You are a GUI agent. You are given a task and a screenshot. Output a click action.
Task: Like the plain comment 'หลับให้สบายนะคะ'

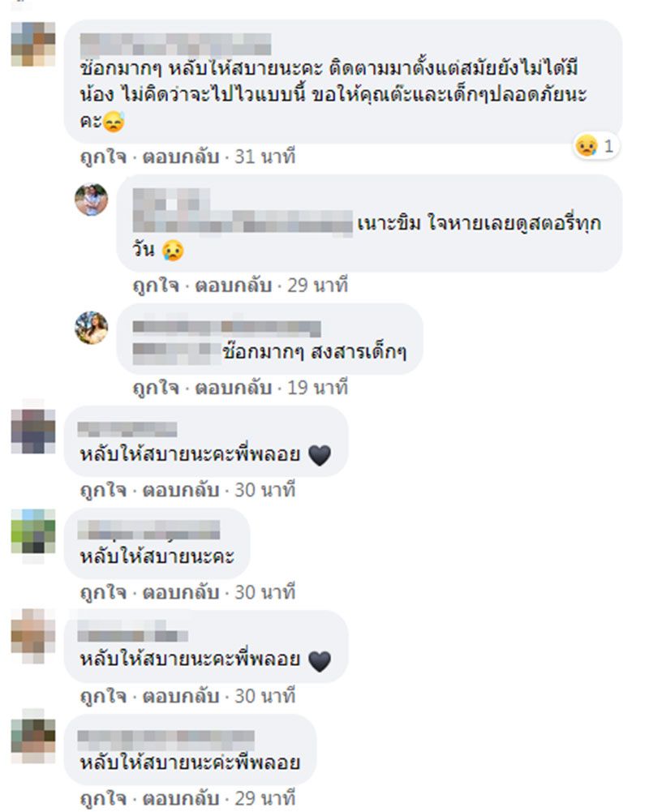tap(103, 592)
